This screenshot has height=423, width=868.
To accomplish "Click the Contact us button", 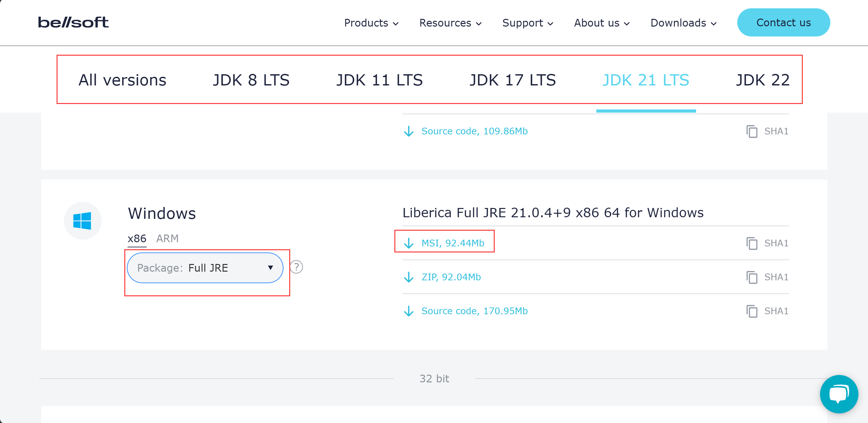I will point(783,23).
